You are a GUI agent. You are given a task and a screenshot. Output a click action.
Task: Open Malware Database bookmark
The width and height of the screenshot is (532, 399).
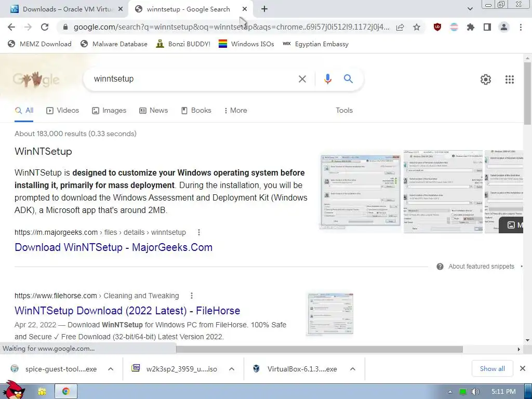[114, 44]
